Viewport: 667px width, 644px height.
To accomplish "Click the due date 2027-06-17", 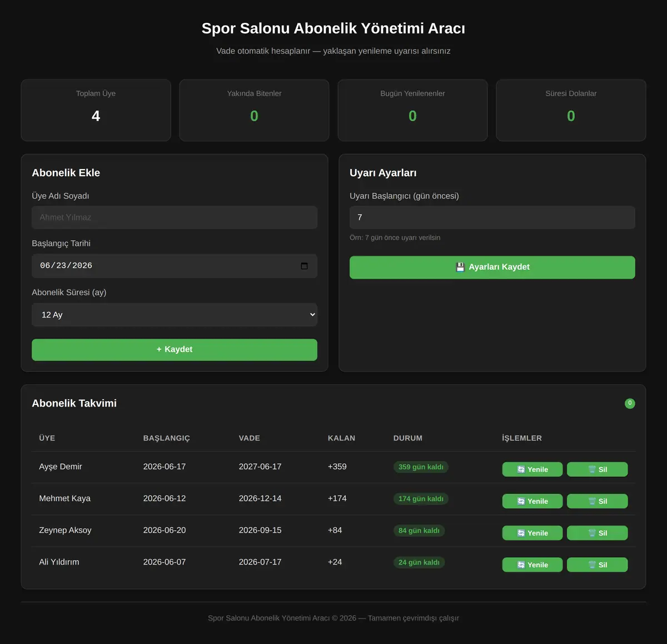I will [x=260, y=467].
